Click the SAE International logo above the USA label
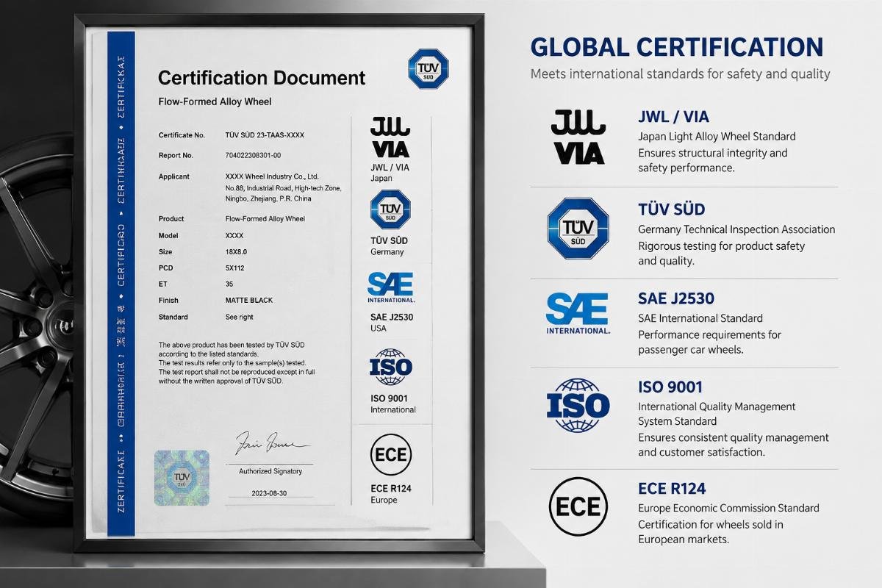This screenshot has height=588, width=882. coord(391,287)
